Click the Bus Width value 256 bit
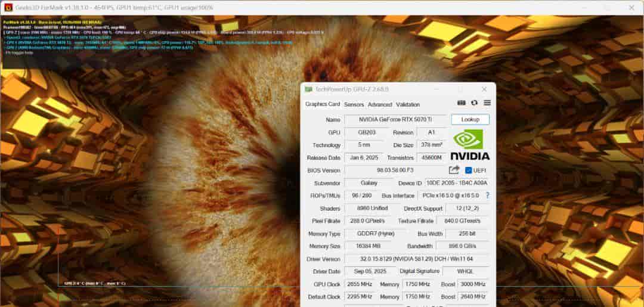 tap(467, 234)
